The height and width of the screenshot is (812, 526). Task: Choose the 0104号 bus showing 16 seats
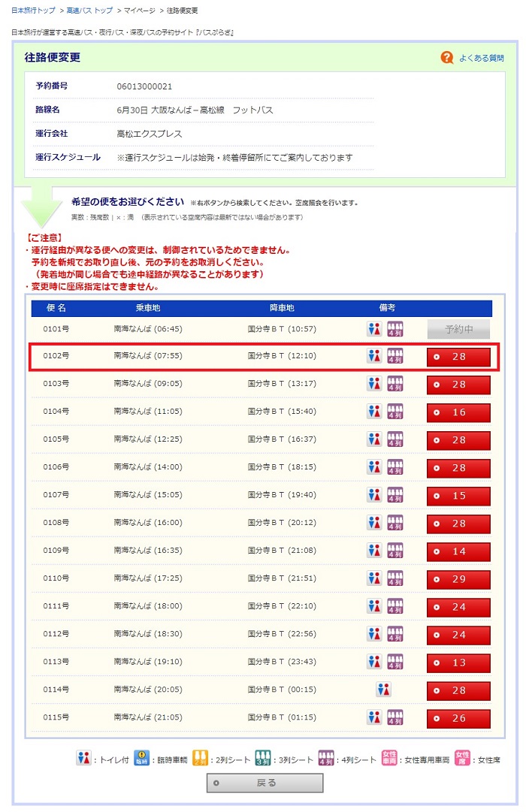pos(458,412)
